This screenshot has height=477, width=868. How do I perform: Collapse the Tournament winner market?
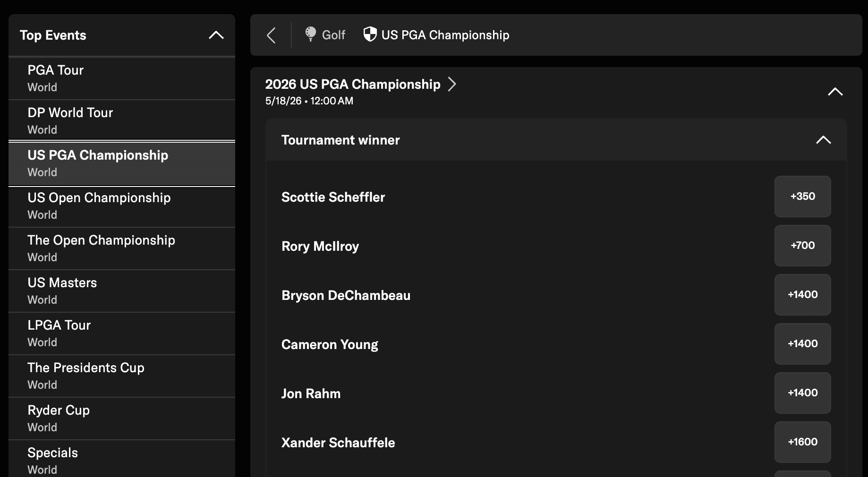click(824, 140)
